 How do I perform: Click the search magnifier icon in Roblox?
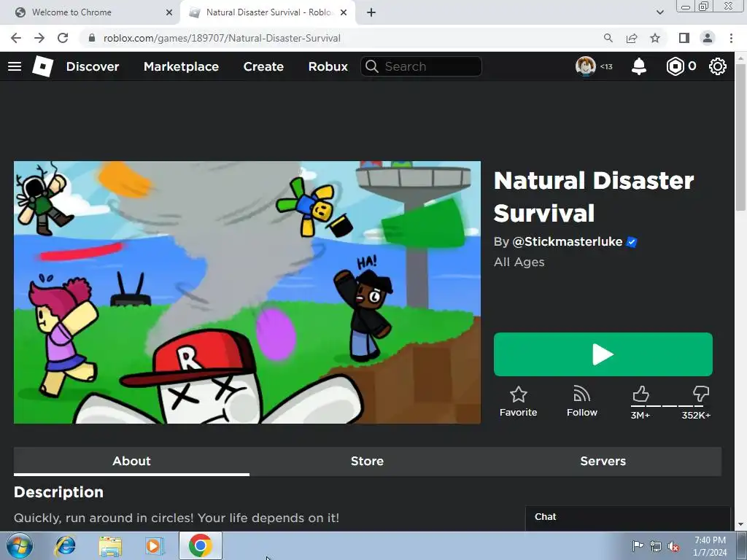[372, 66]
